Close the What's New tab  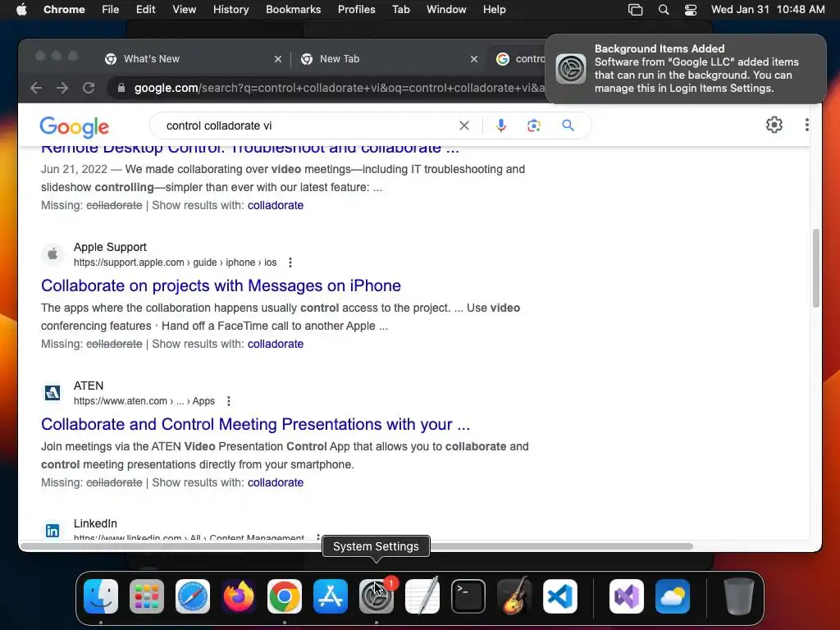(278, 59)
